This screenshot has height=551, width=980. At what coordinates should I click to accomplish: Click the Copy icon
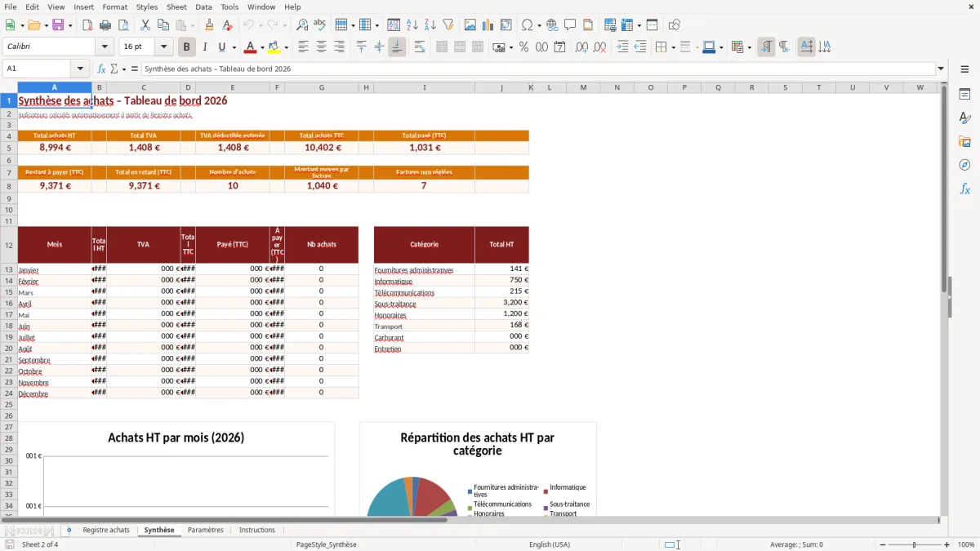(x=163, y=25)
